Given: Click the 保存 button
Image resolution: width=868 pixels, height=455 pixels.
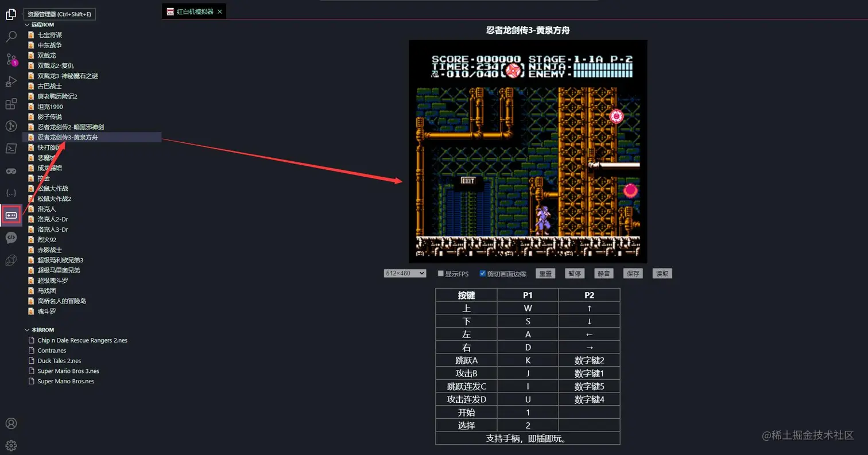Looking at the screenshot, I should pyautogui.click(x=633, y=274).
